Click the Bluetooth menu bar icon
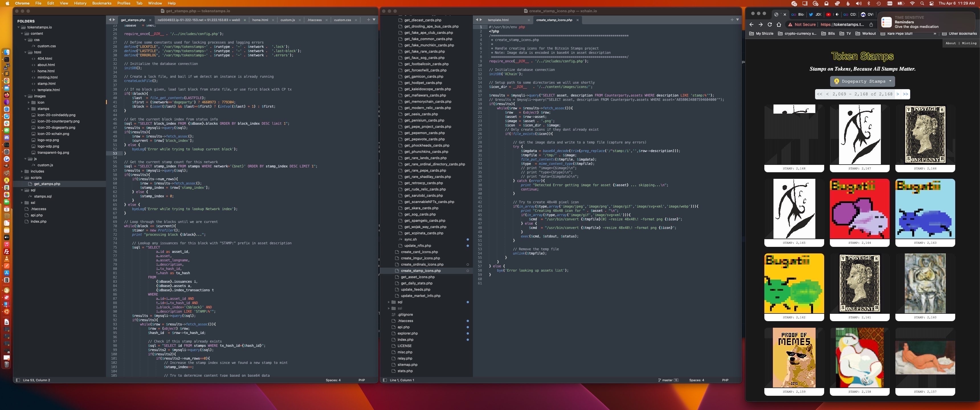 coord(869,3)
